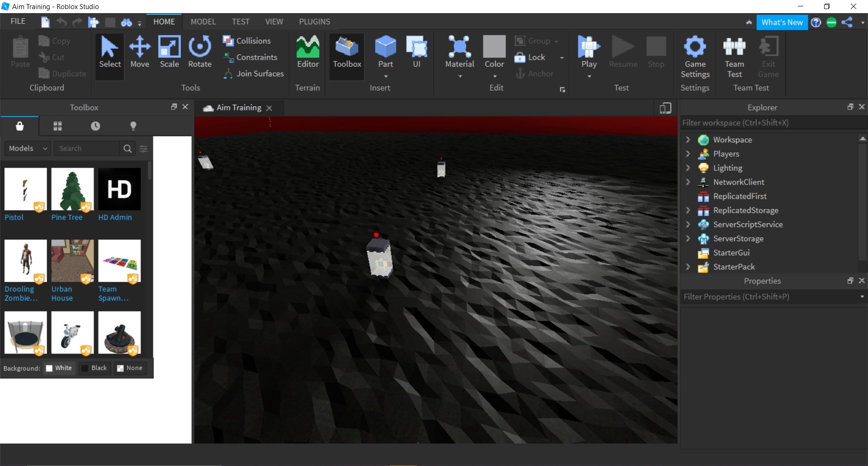
Task: Start a Team Test session
Action: [x=734, y=56]
